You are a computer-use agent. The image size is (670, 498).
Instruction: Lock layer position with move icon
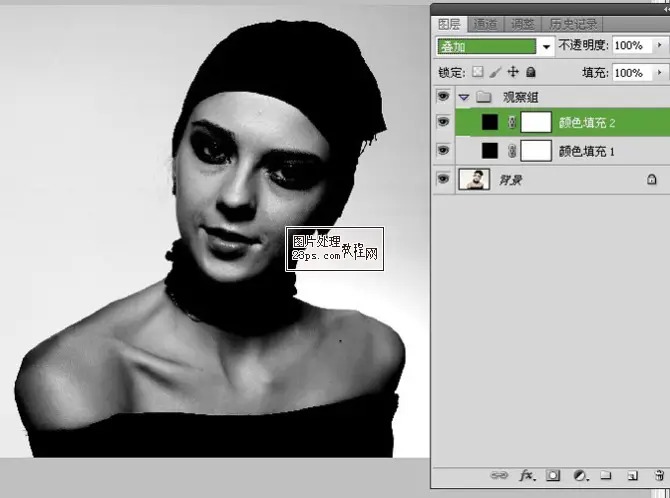(x=513, y=72)
